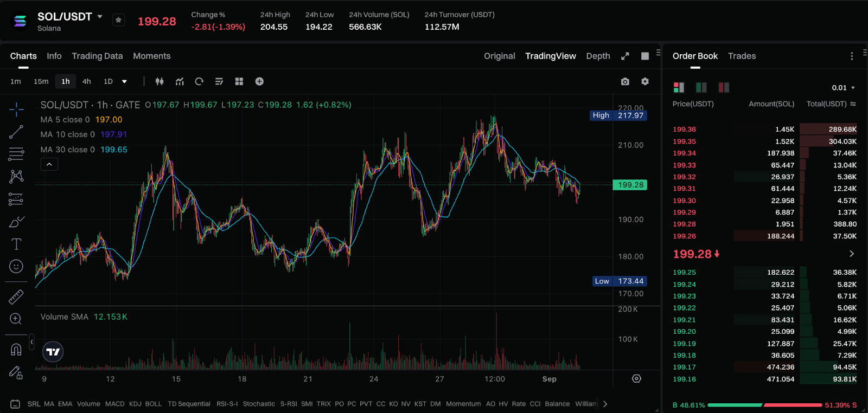Switch to the Trades tab
868x413 pixels.
point(742,56)
